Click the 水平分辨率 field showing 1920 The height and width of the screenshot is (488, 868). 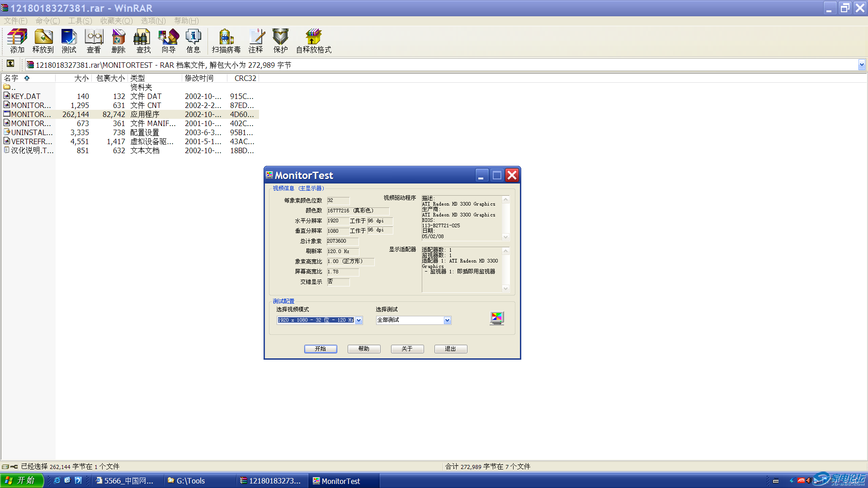338,221
